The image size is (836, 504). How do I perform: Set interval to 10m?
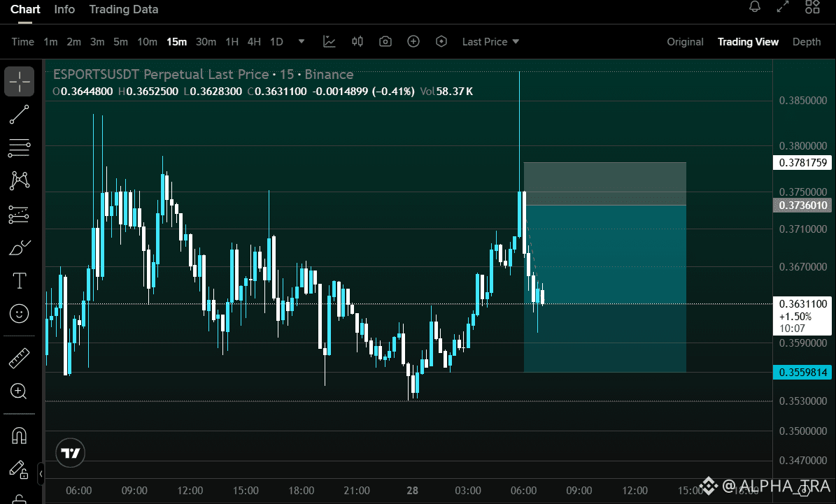147,41
